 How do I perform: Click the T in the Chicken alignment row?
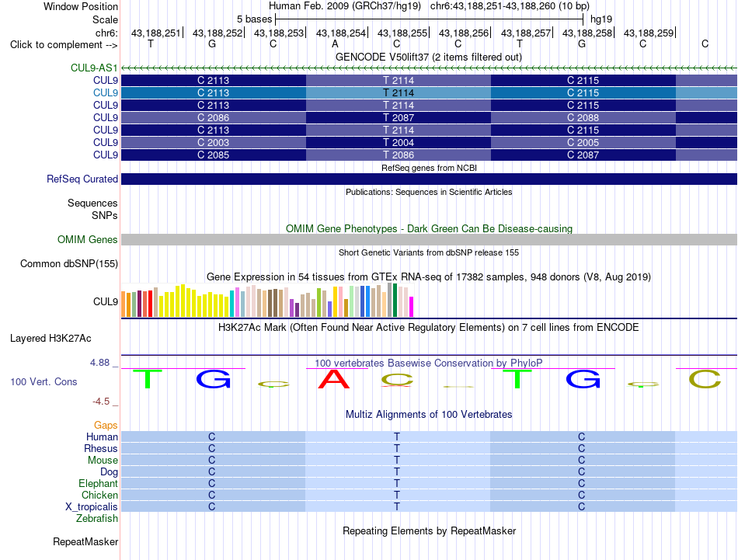(397, 495)
